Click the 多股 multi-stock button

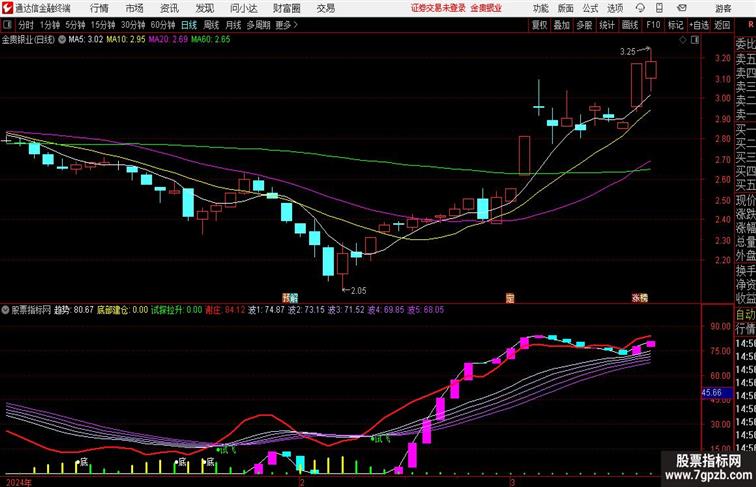[584, 25]
